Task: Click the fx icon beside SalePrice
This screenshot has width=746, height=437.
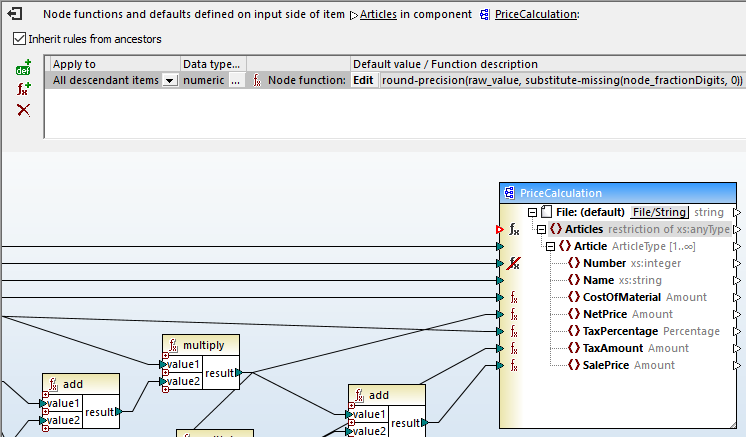Action: pos(514,366)
